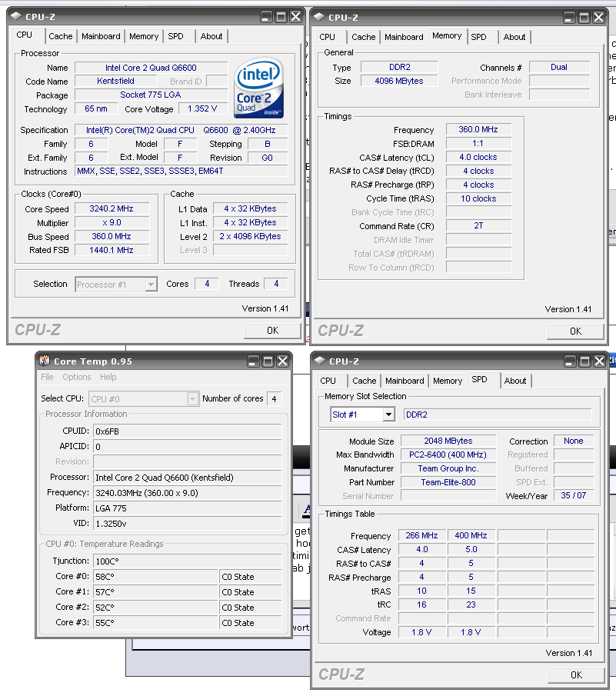Click the Tjunction value 100C°
Image resolution: width=616 pixels, height=696 pixels.
pos(188,561)
